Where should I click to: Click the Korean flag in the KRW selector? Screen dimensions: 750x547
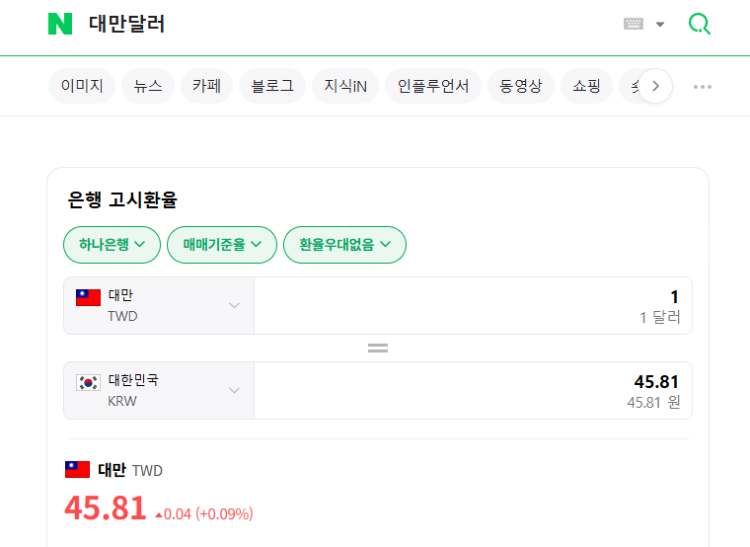point(88,383)
